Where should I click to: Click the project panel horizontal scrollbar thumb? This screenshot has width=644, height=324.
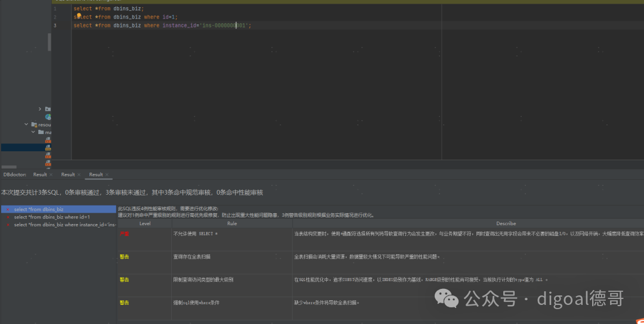[9, 167]
